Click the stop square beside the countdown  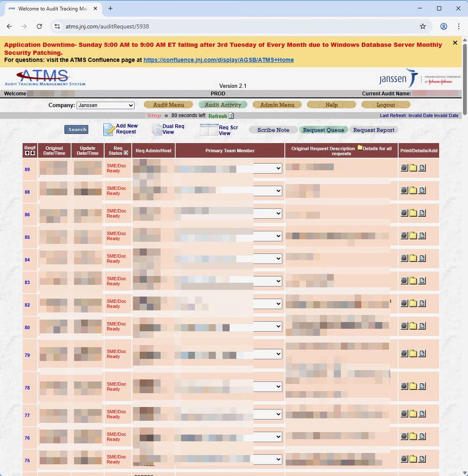click(166, 116)
